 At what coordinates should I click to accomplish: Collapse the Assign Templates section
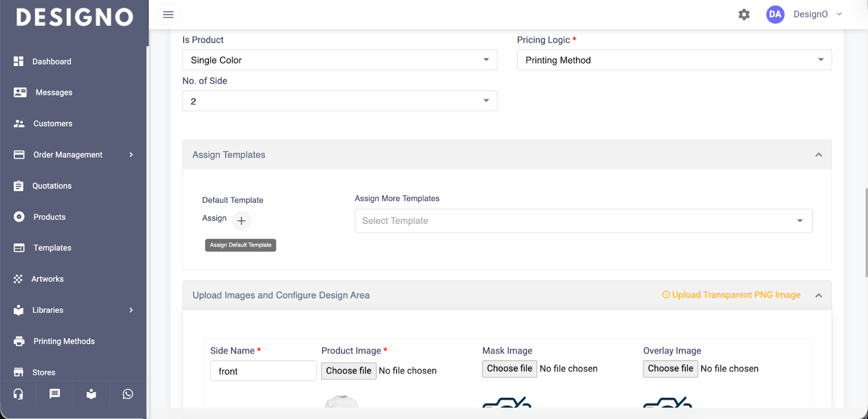[x=818, y=155]
